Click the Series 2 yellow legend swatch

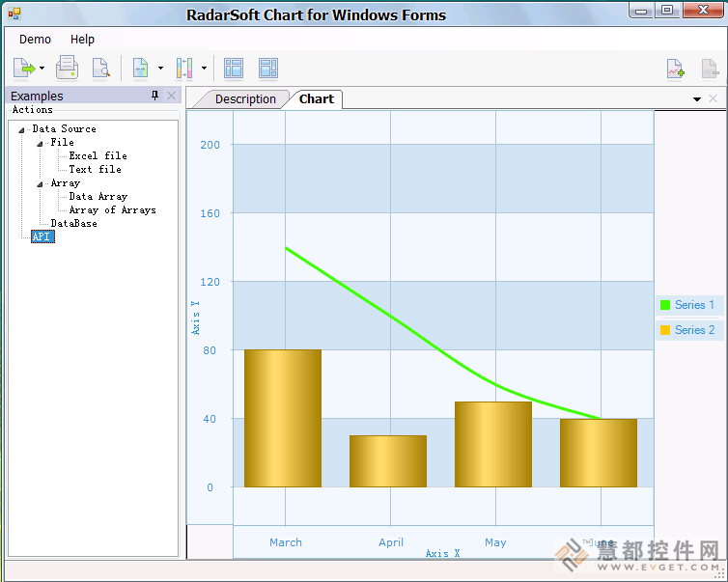coord(665,330)
